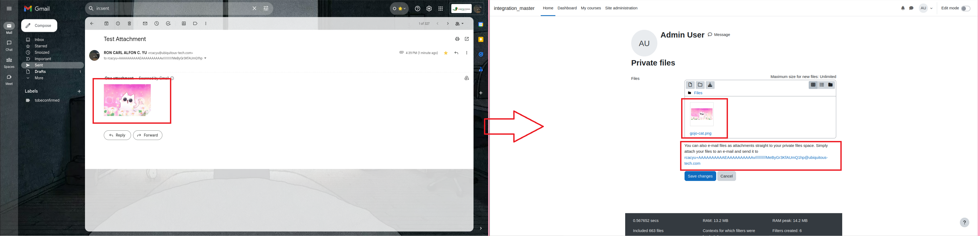Open the input tools dropdown in Gmail
Image resolution: width=980 pixels, height=236 pixels.
click(460, 23)
